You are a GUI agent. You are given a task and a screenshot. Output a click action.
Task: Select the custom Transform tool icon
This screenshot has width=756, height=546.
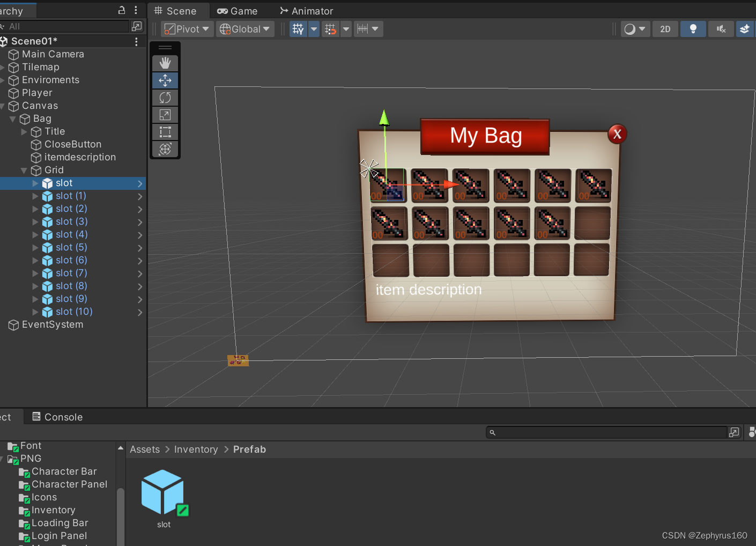[x=165, y=149]
